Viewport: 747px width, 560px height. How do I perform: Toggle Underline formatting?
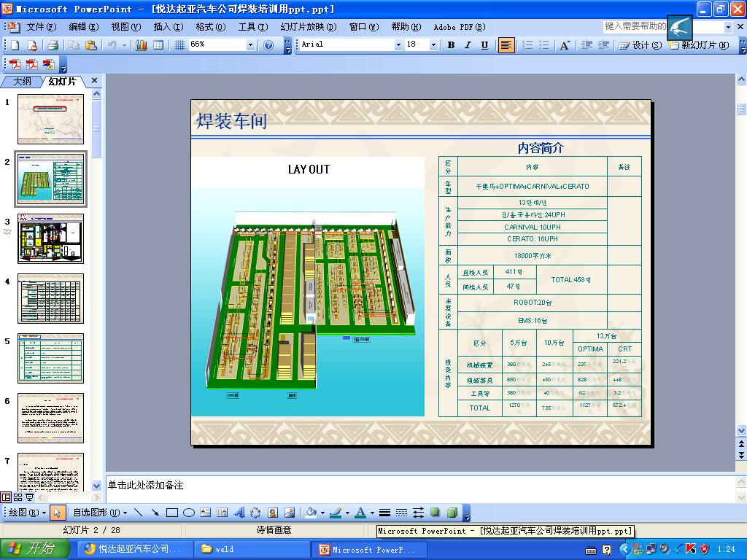coord(484,44)
